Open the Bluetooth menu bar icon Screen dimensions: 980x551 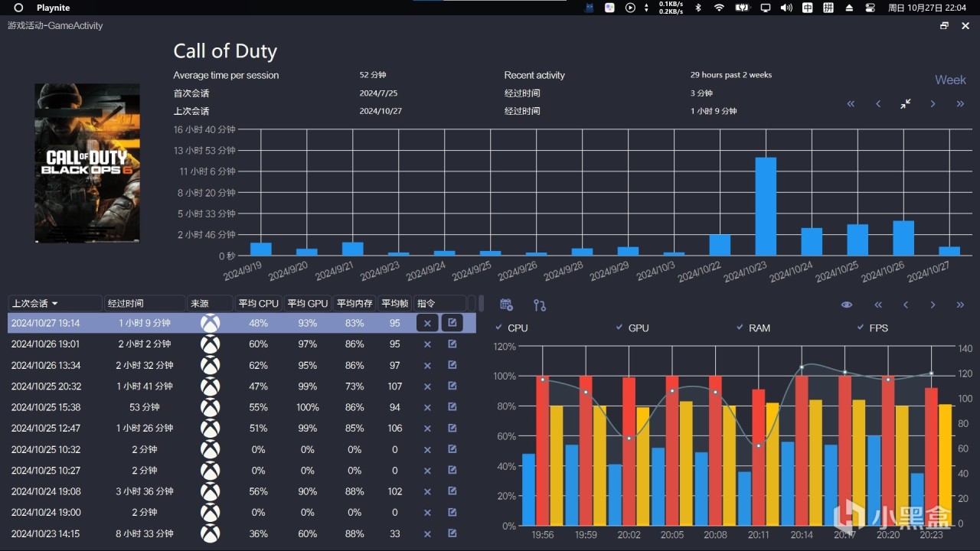pos(697,8)
